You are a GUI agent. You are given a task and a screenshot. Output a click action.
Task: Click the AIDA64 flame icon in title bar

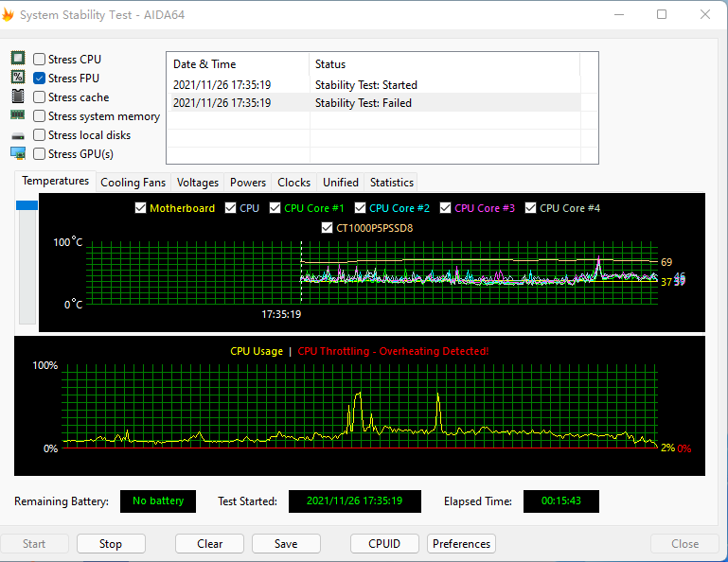tap(9, 14)
